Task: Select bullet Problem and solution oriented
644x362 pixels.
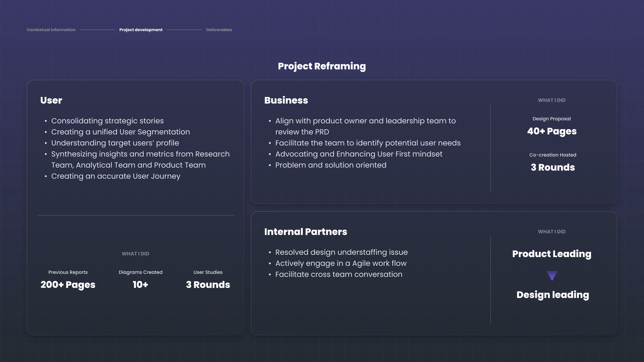Action: point(331,165)
